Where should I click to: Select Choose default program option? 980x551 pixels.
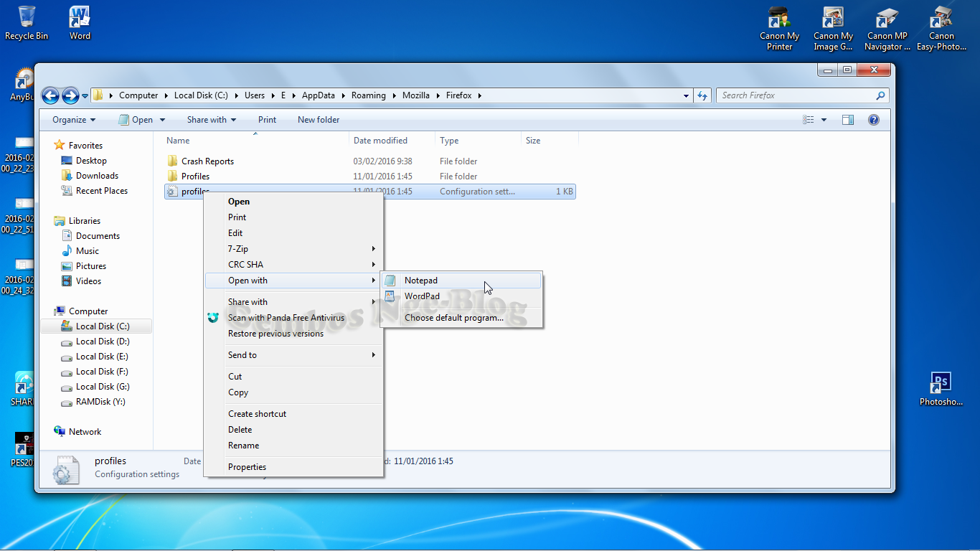coord(461,318)
